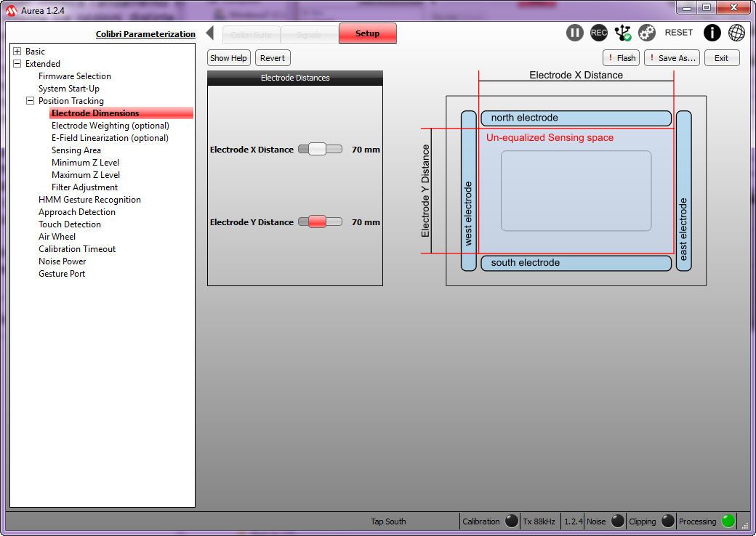This screenshot has height=536, width=756.
Task: Click the RESET text button
Action: (x=679, y=33)
